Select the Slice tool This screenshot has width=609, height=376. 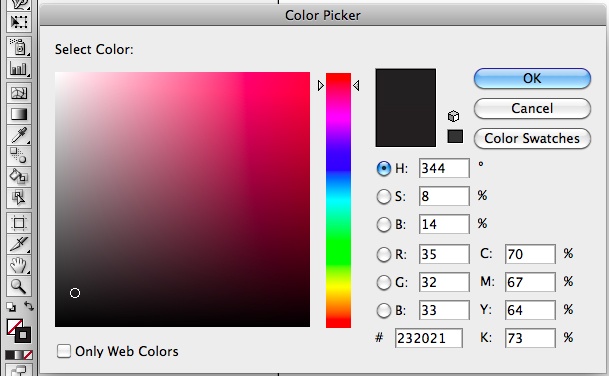tap(18, 244)
